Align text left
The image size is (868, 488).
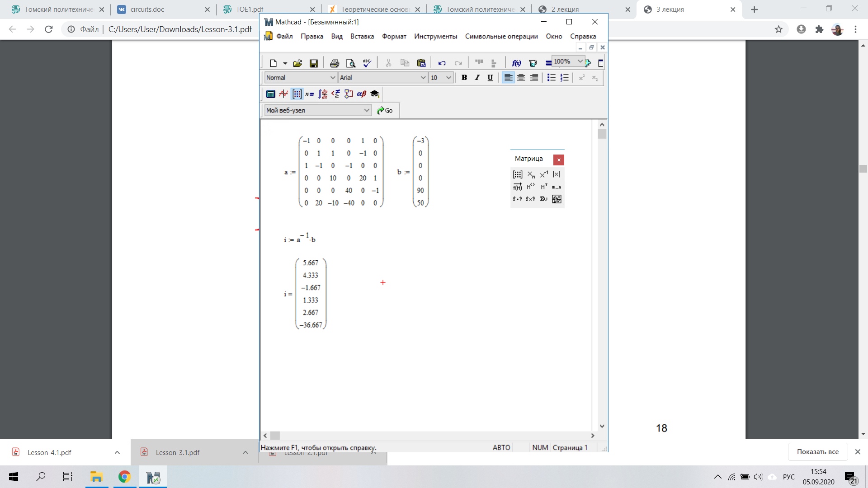click(x=508, y=78)
